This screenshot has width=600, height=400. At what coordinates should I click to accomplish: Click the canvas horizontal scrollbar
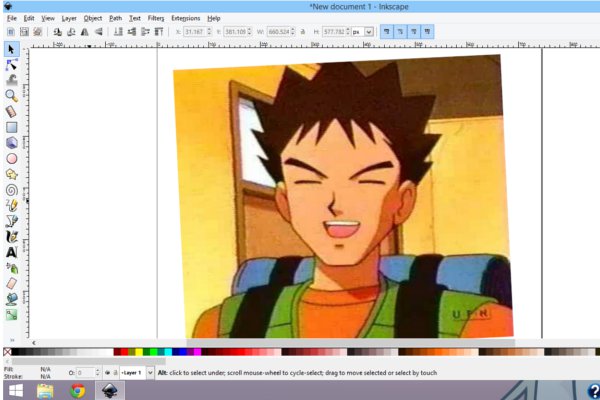click(351, 343)
